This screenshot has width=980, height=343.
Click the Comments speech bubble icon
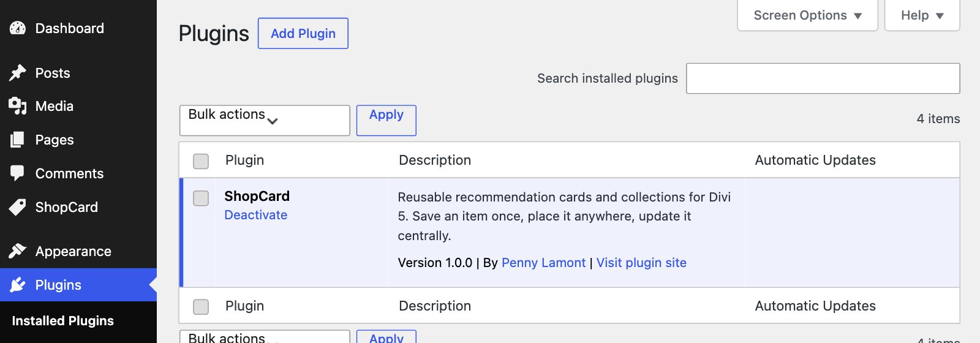pyautogui.click(x=18, y=173)
